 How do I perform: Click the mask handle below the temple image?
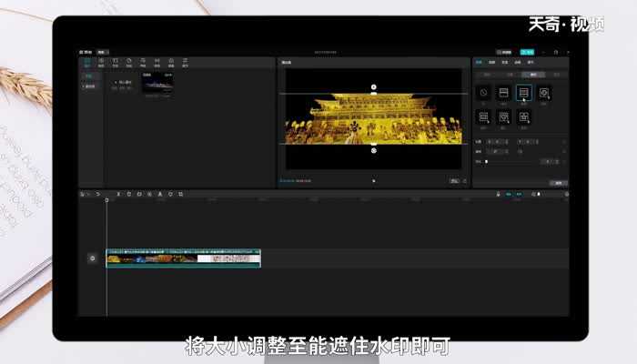(x=374, y=151)
